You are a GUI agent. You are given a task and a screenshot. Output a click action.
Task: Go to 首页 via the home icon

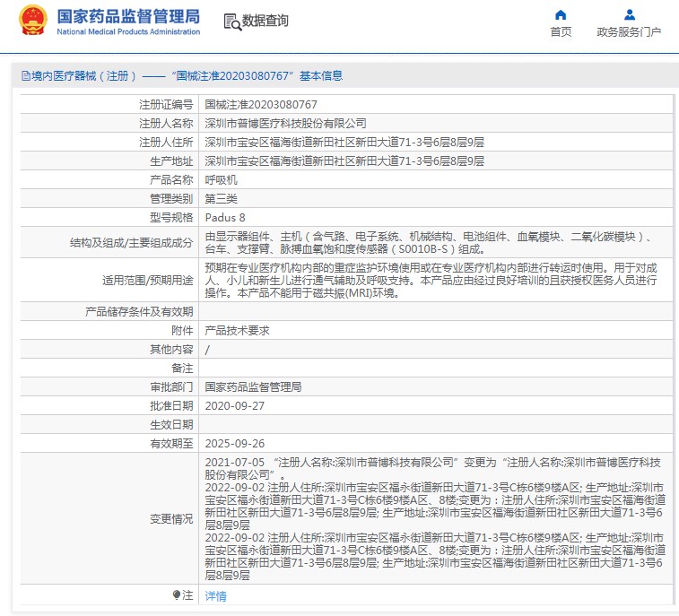coord(561,15)
